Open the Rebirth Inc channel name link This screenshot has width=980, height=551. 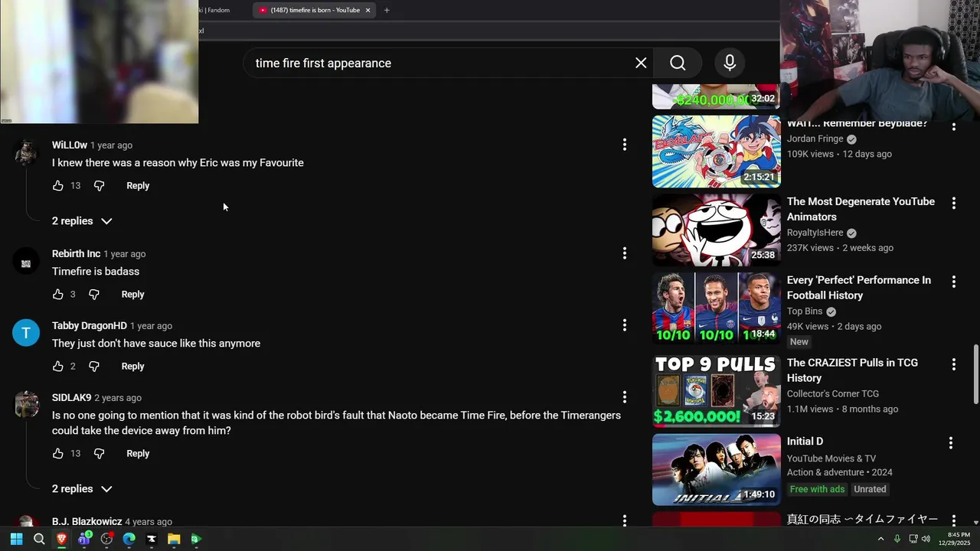tap(76, 254)
